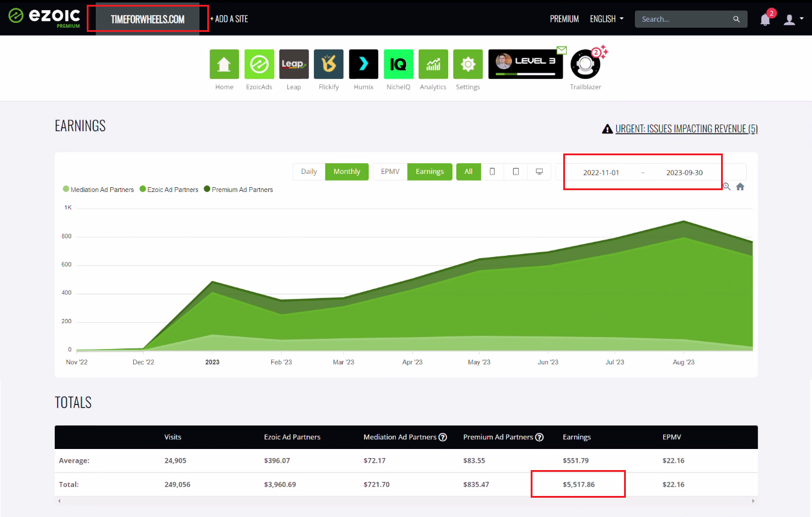Click the Search input field

(x=684, y=19)
